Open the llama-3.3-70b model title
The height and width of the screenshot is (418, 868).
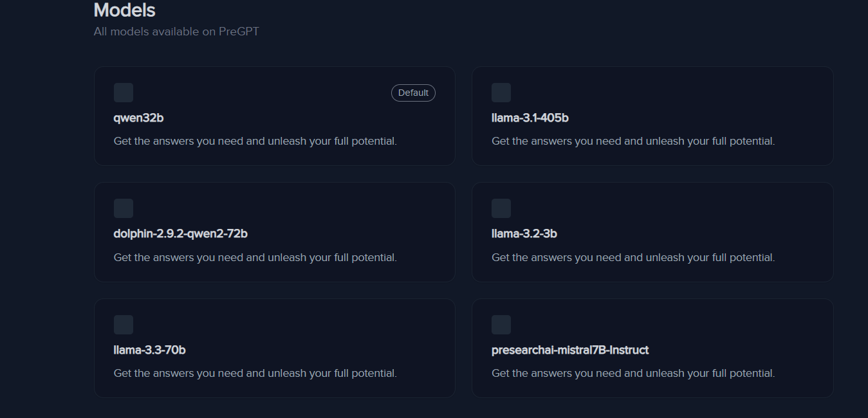[149, 350]
